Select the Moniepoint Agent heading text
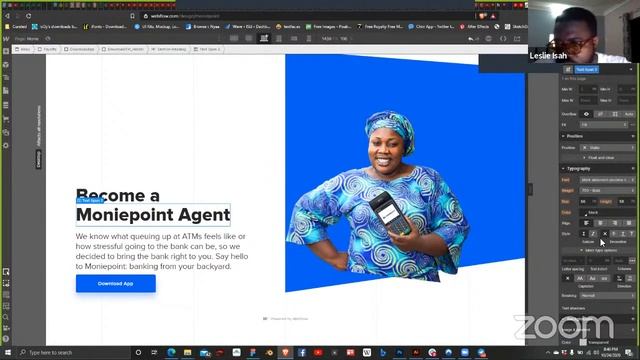The image size is (640, 360). [x=153, y=215]
